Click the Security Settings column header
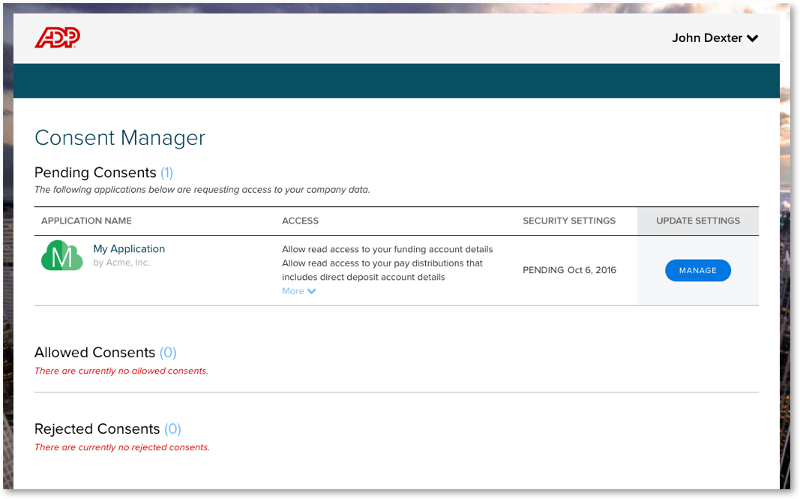800x499 pixels. [569, 221]
